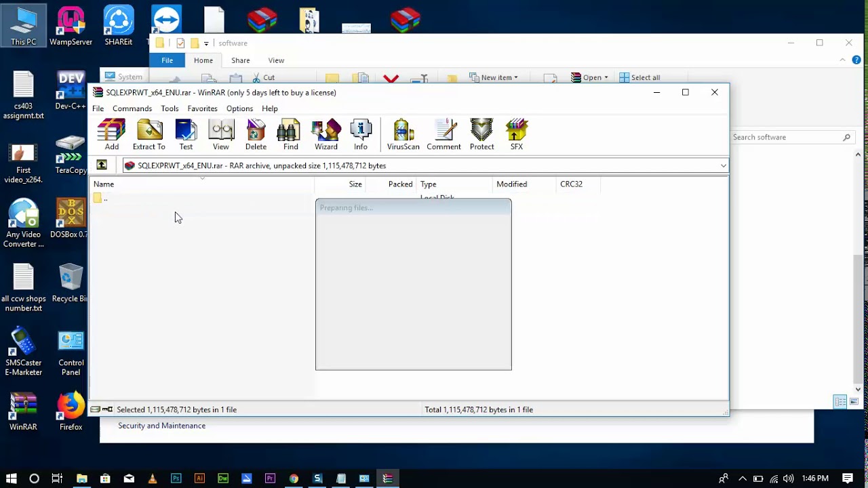Viewport: 868px width, 488px height.
Task: Open the Favorites menu
Action: click(x=202, y=108)
